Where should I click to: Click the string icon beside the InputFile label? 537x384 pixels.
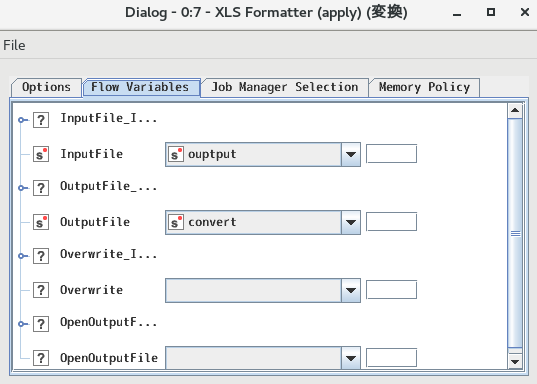pos(41,154)
